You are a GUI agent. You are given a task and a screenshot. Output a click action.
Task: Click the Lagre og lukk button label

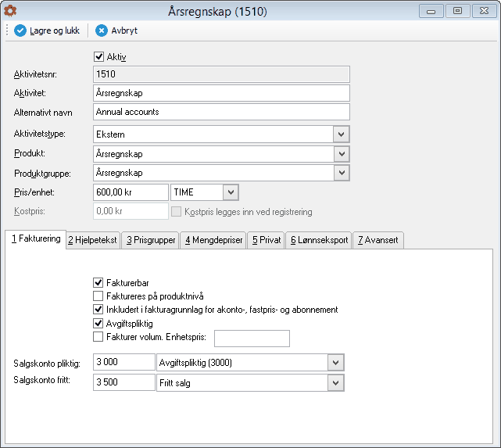[55, 30]
